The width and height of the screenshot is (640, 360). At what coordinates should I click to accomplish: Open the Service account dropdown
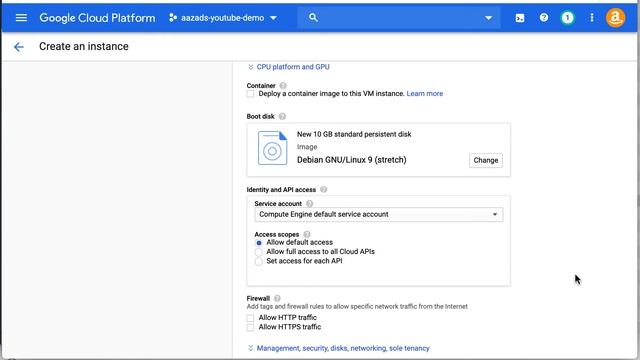point(379,214)
